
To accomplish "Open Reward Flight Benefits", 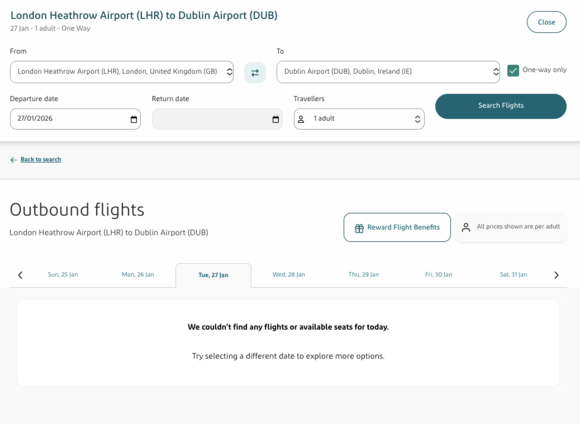I will 397,227.
